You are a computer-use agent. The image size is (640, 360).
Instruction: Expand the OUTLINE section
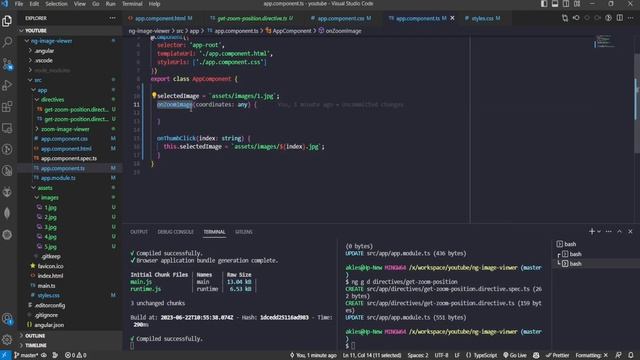(x=69, y=336)
